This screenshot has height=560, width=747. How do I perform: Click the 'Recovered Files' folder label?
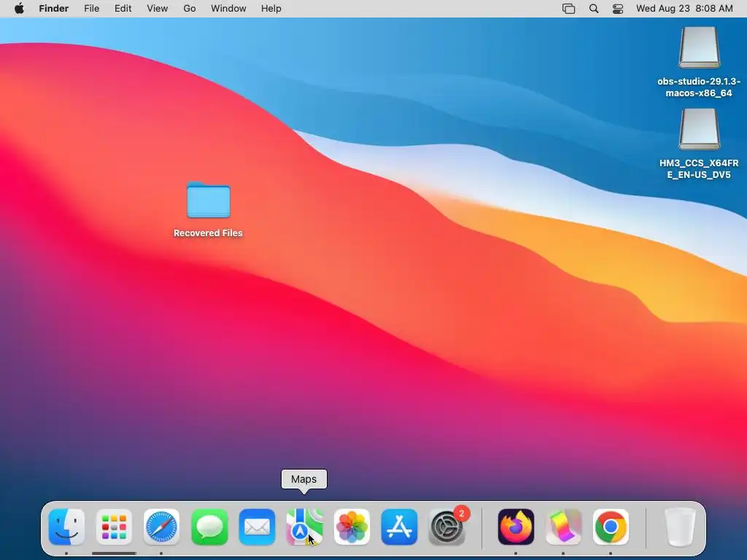point(208,233)
